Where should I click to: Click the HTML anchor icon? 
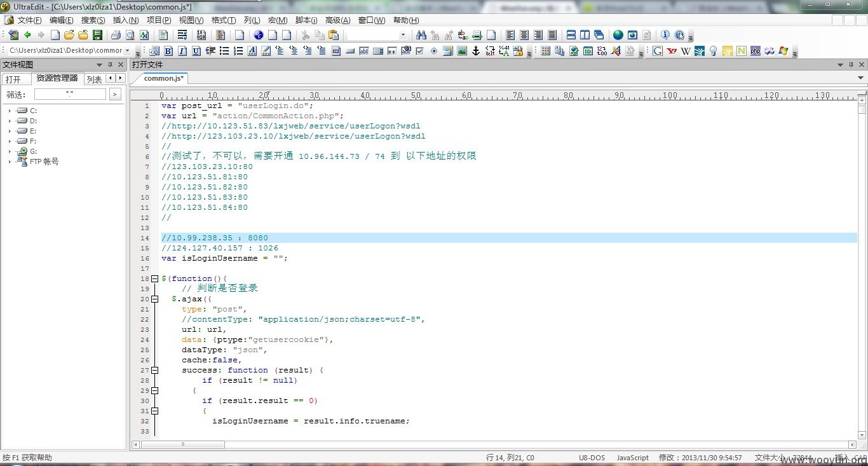coord(476,51)
